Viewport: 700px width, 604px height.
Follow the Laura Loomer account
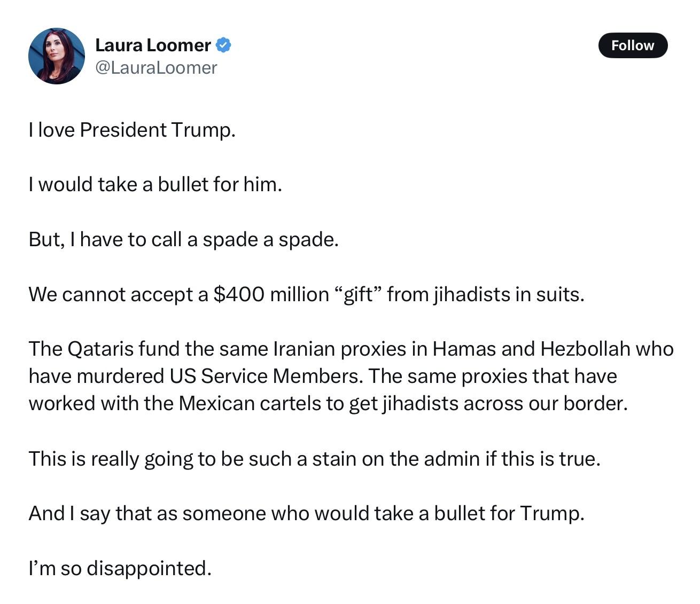633,45
